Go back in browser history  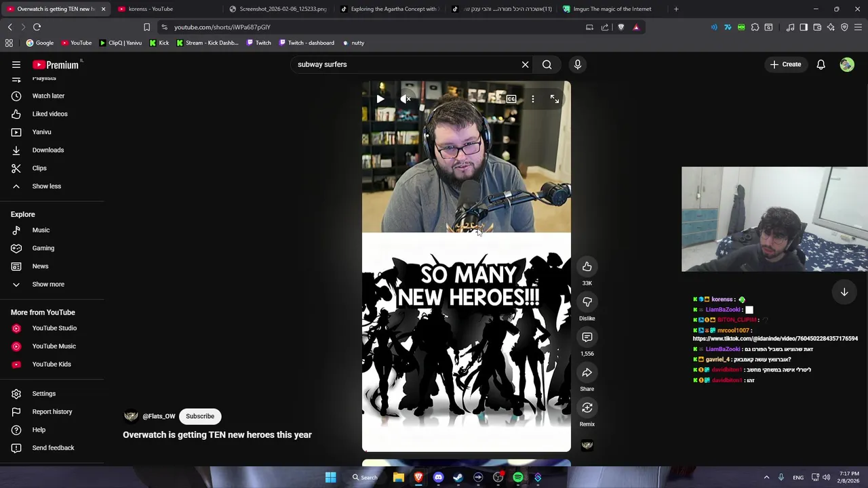click(9, 27)
